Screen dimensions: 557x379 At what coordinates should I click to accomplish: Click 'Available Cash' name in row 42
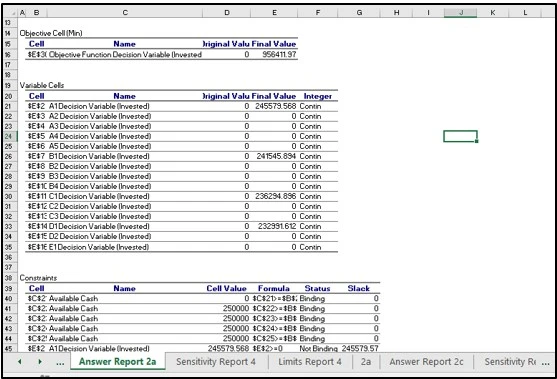pyautogui.click(x=74, y=319)
